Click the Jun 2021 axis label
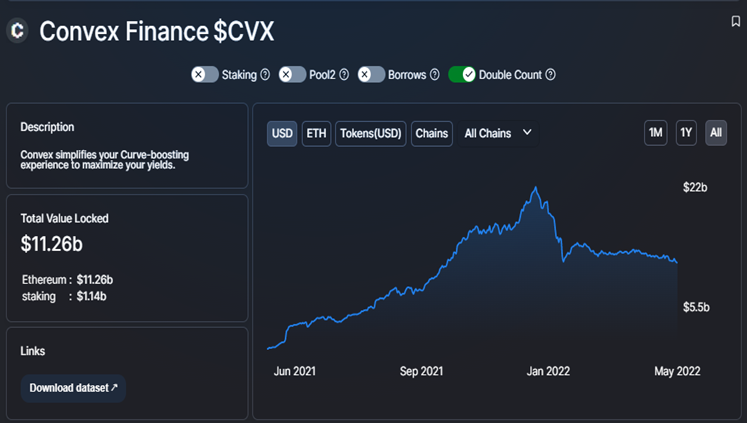The image size is (747, 423). [294, 371]
